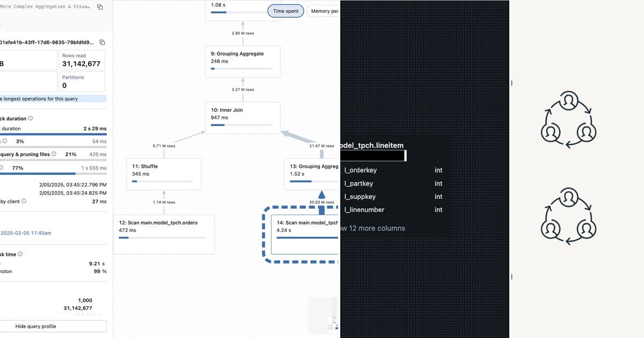Copy the query ID string
This screenshot has height=338, width=644.
click(x=102, y=41)
